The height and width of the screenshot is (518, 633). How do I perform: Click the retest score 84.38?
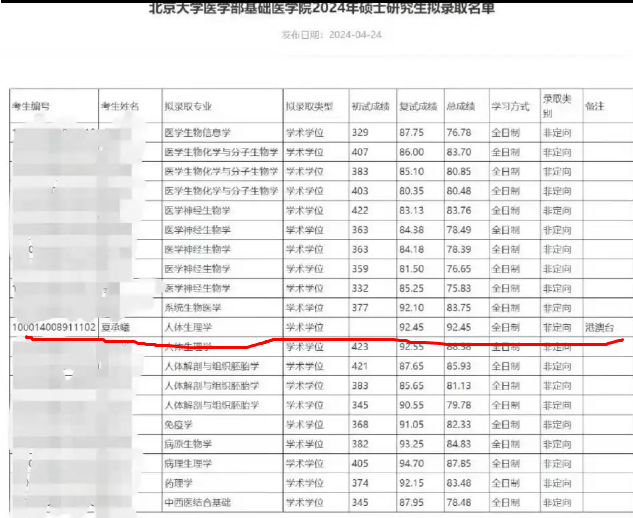[x=411, y=230]
